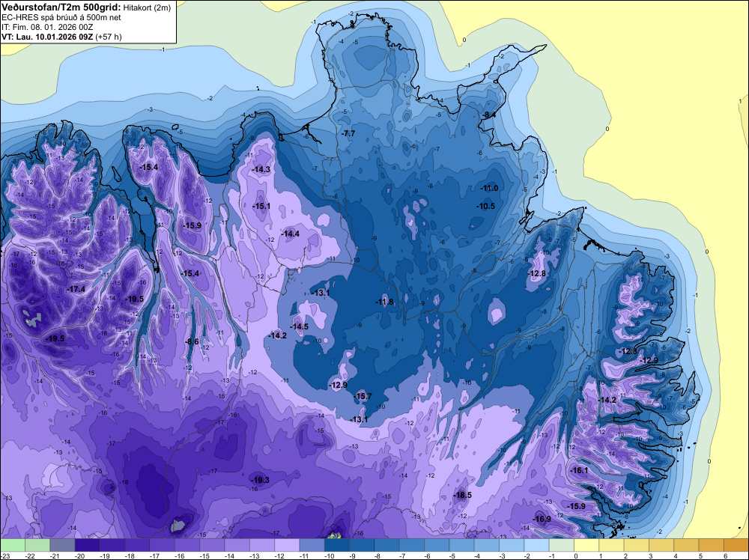Viewport: 749px width, 560px height.
Task: Click the temperature value -15.1
Action: pyautogui.click(x=261, y=206)
